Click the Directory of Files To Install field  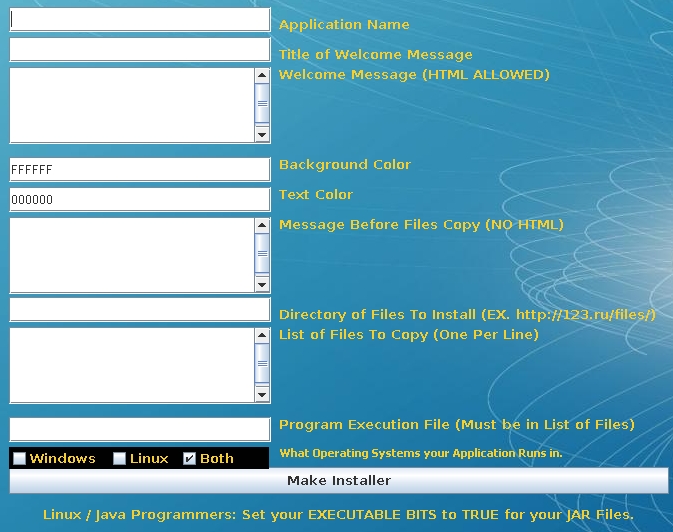[x=139, y=310]
